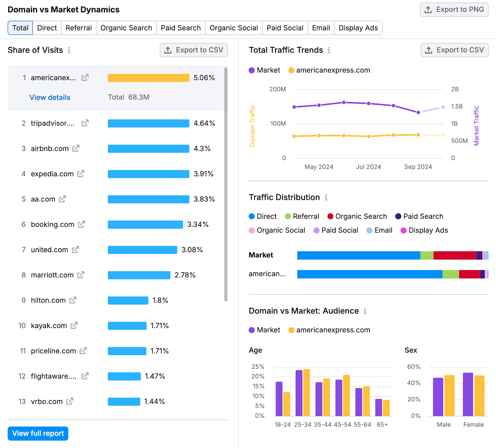Open marriott.com external link icon
The height and width of the screenshot is (448, 496).
click(x=81, y=275)
